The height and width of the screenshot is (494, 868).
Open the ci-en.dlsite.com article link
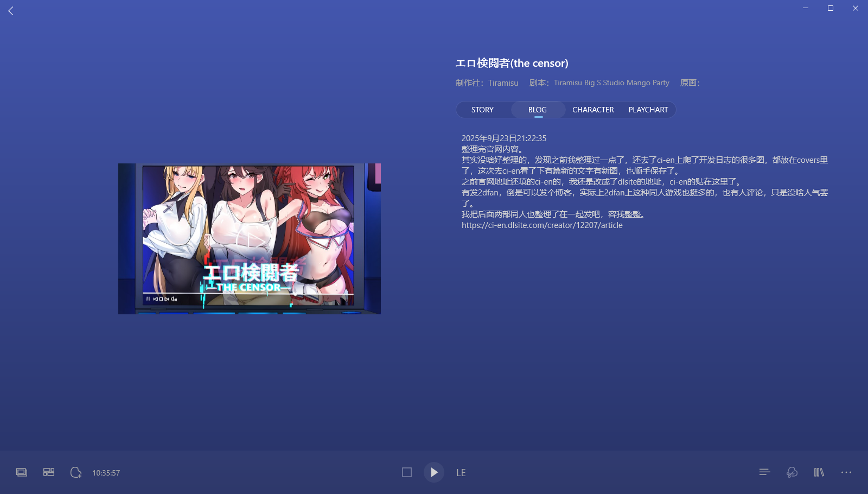542,225
